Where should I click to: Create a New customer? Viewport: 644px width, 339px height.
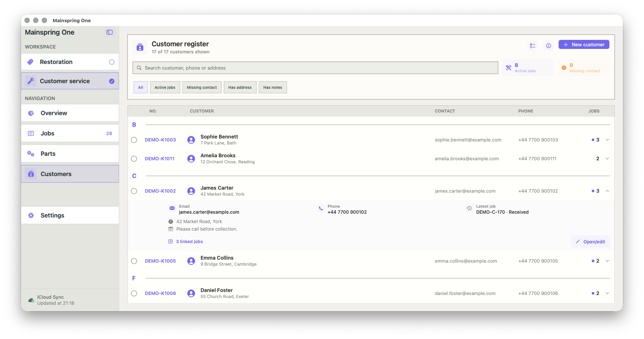point(584,44)
